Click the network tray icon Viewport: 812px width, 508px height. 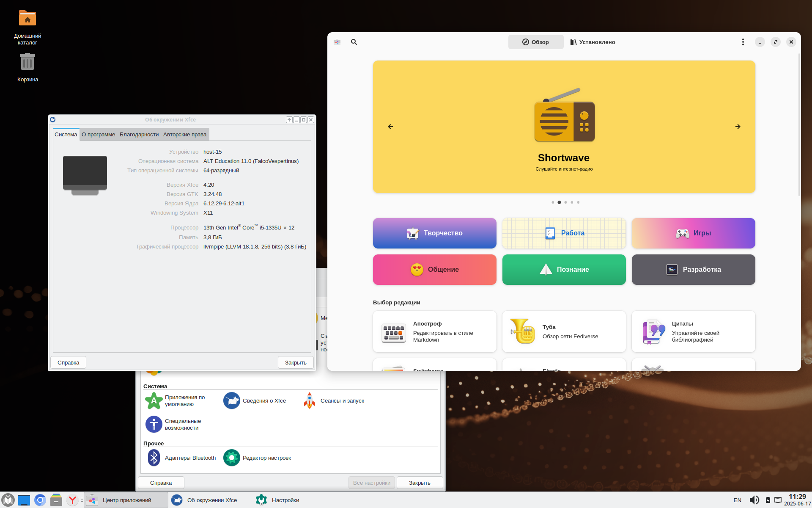pos(778,500)
